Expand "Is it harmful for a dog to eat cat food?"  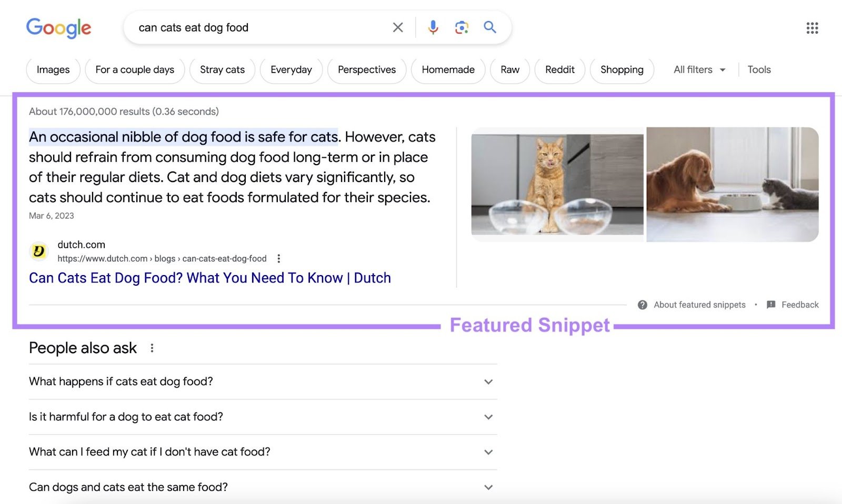pyautogui.click(x=488, y=417)
